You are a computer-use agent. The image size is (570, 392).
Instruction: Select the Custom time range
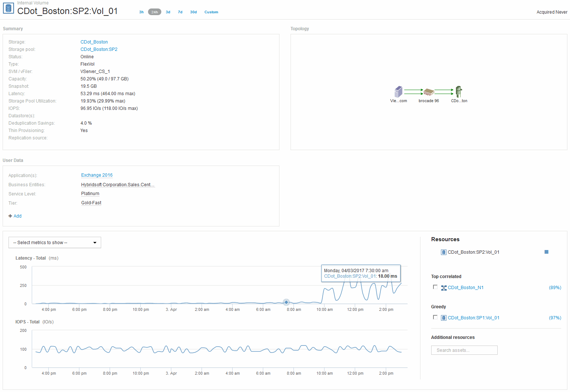(x=211, y=12)
